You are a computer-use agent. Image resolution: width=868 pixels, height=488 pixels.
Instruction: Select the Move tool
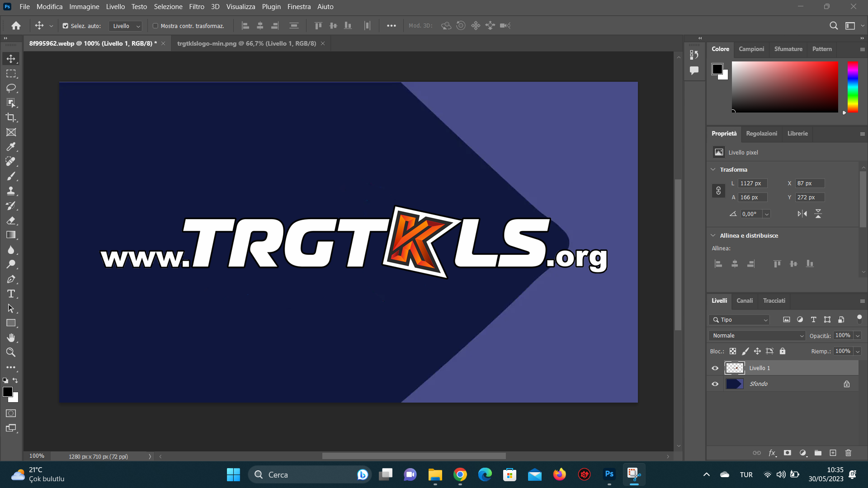(11, 58)
